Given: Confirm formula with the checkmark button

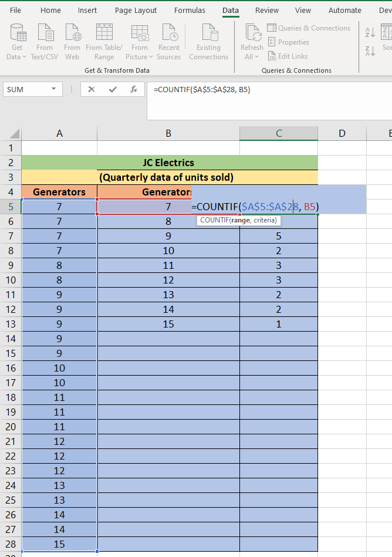Looking at the screenshot, I should (113, 89).
